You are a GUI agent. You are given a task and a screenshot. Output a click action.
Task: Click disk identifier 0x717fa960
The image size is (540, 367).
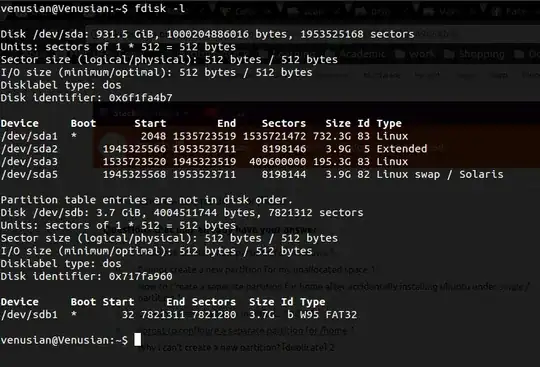(x=141, y=276)
